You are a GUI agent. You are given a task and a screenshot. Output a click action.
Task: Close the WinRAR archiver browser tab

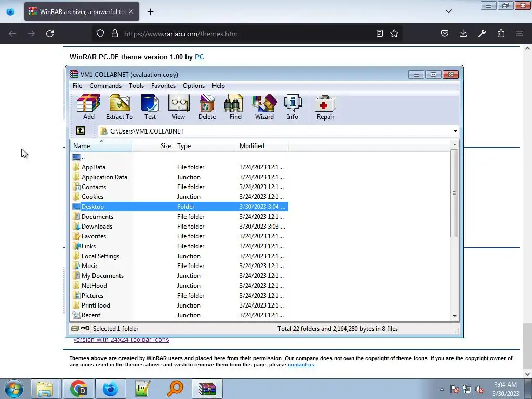(131, 11)
